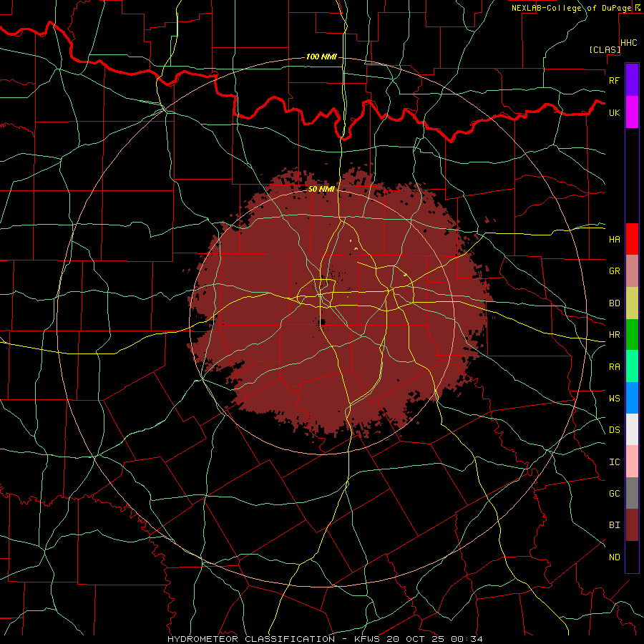644x644 pixels.
Task: Click the BI dark-red legend swatch
Action: [632, 525]
